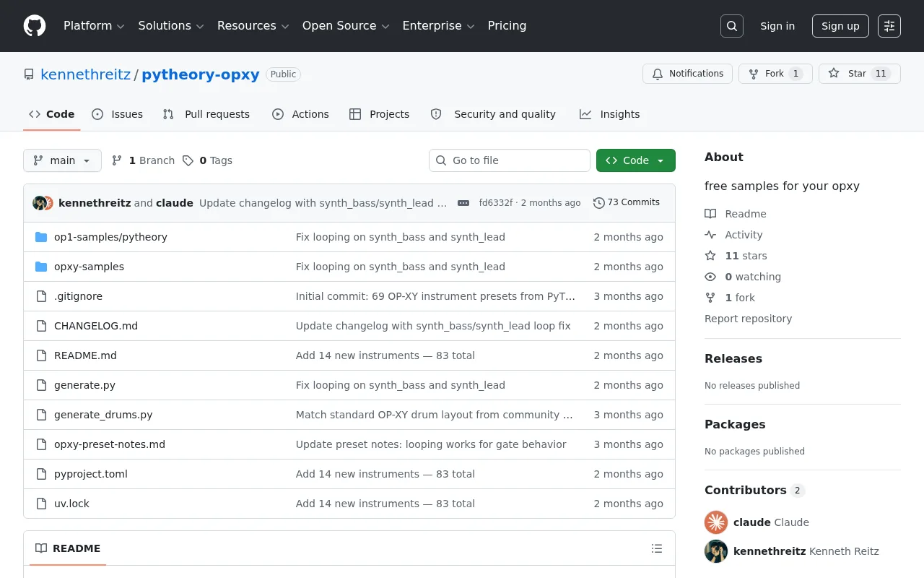The width and height of the screenshot is (924, 578).
Task: Open the opxy-preset-notes.md file
Action: (110, 444)
